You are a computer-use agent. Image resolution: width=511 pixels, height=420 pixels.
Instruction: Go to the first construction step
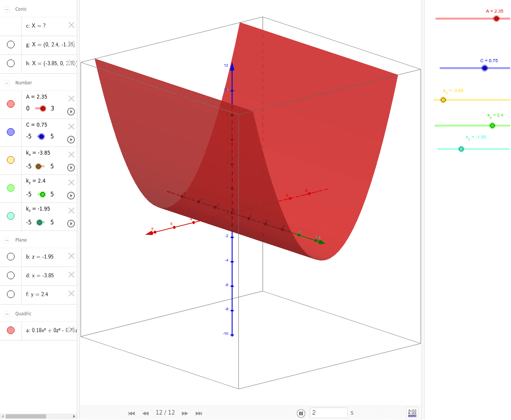pos(132,413)
